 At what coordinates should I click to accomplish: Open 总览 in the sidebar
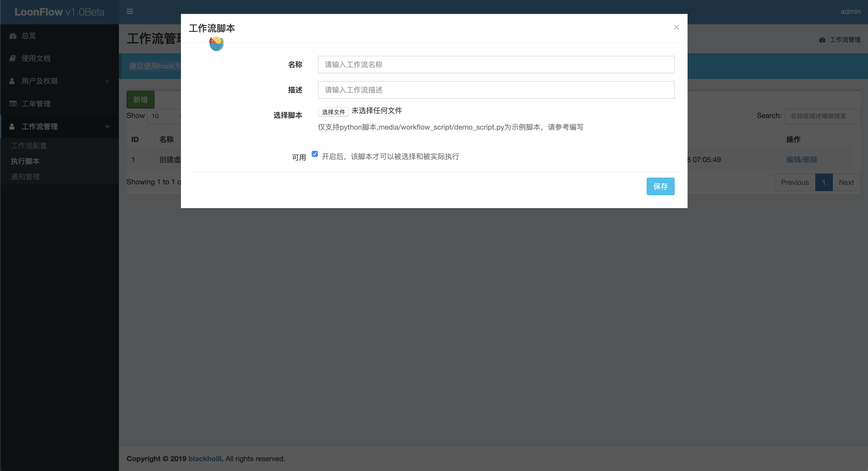pyautogui.click(x=29, y=36)
